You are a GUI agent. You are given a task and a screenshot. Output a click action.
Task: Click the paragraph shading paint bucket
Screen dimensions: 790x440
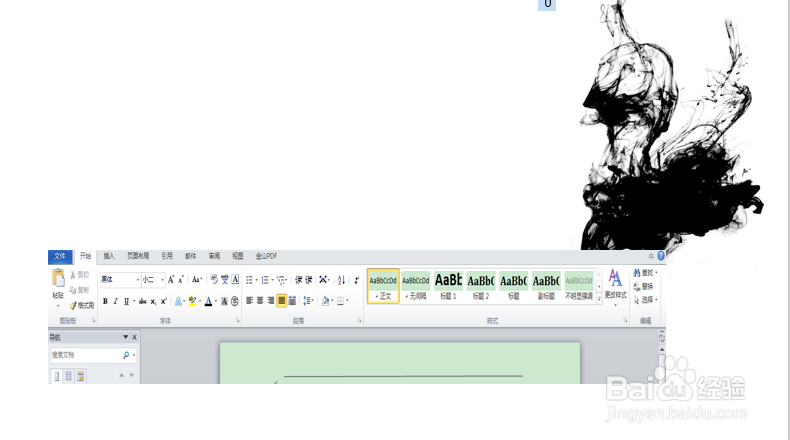325,301
